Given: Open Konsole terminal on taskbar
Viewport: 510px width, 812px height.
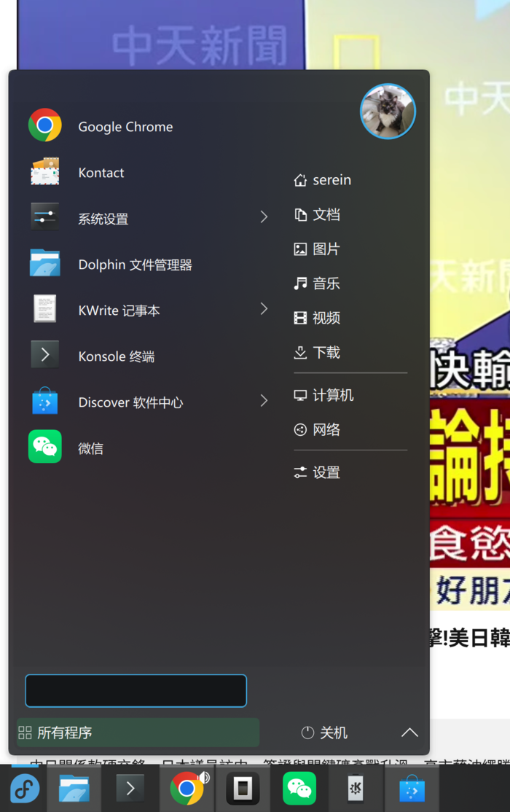Looking at the screenshot, I should (130, 788).
